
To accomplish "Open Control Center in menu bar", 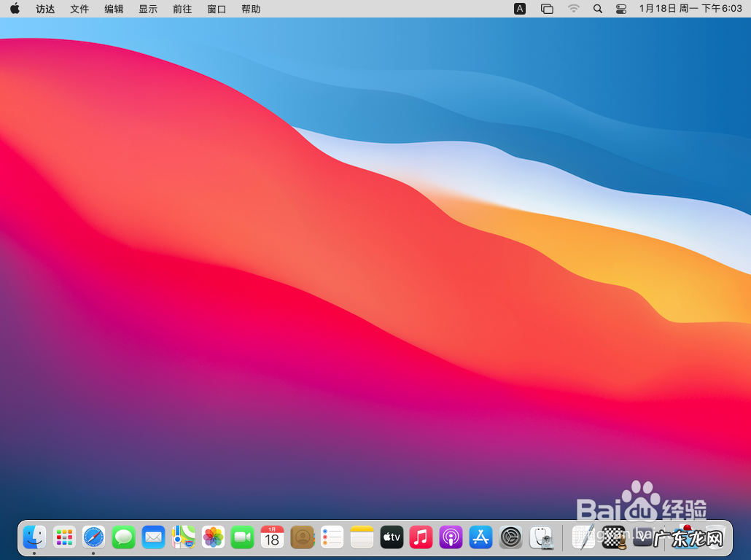I will click(621, 9).
